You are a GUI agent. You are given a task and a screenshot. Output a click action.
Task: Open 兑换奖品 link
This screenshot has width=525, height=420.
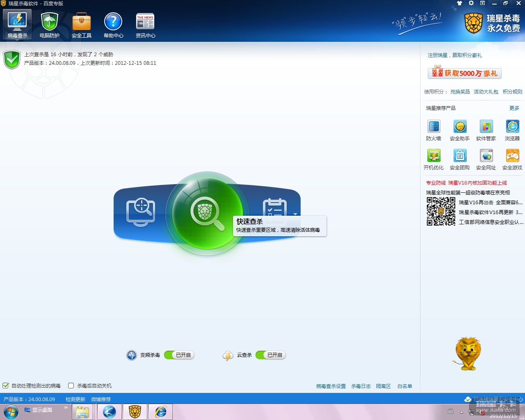(460, 92)
